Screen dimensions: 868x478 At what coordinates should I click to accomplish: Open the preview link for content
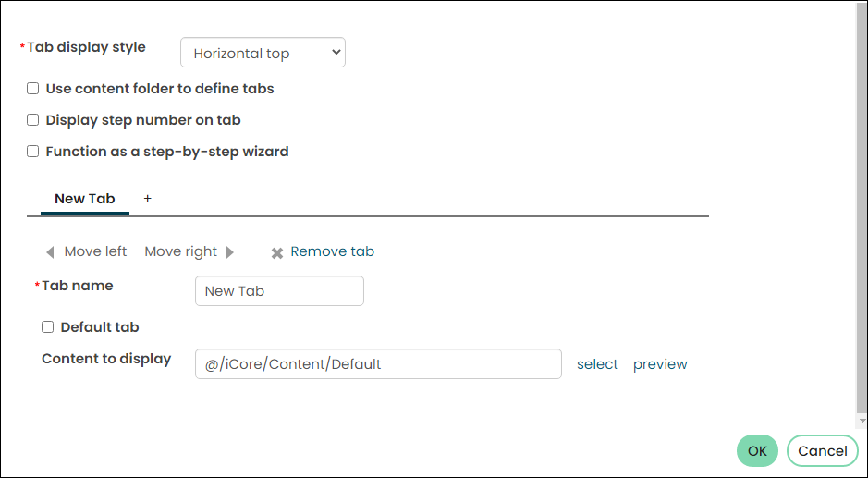tap(660, 364)
